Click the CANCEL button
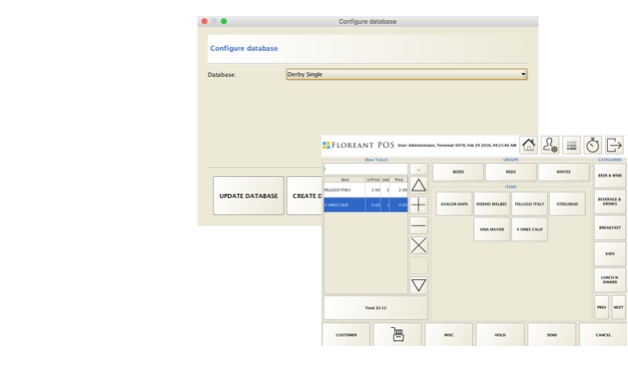This screenshot has width=628, height=373. (x=603, y=335)
